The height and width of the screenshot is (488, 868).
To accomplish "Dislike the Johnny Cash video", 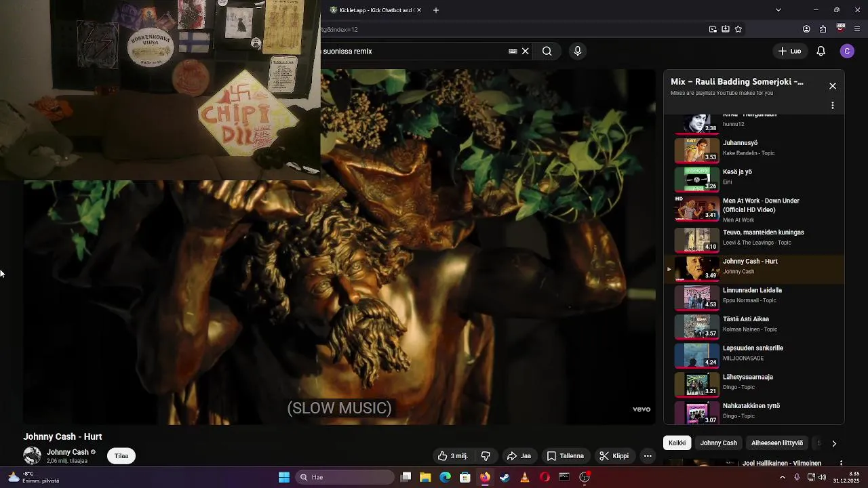I will pyautogui.click(x=486, y=456).
